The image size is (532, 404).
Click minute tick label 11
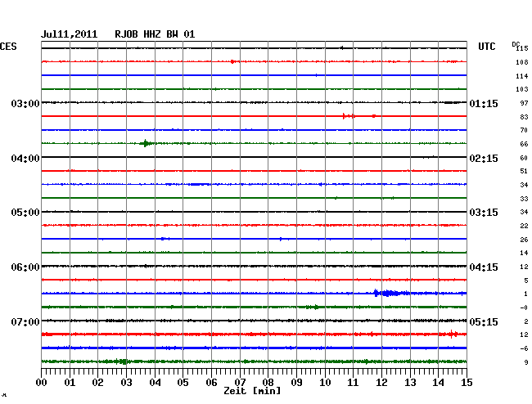point(353,383)
